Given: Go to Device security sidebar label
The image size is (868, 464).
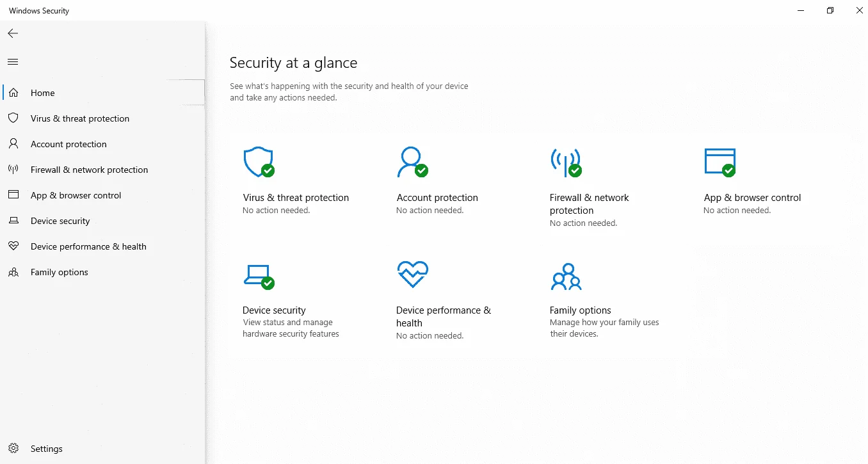Looking at the screenshot, I should pyautogui.click(x=60, y=221).
